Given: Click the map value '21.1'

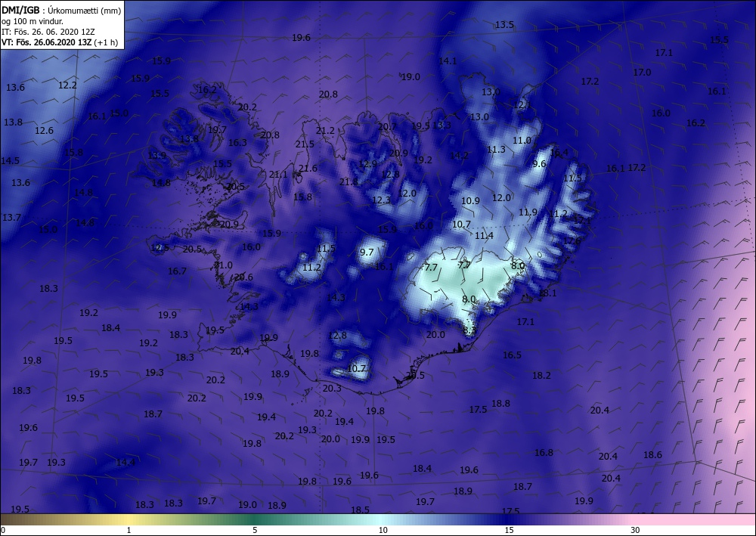Looking at the screenshot, I should tap(278, 175).
